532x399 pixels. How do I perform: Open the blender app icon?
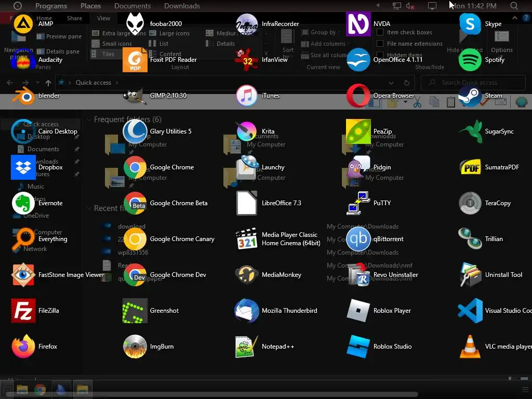coord(23,96)
